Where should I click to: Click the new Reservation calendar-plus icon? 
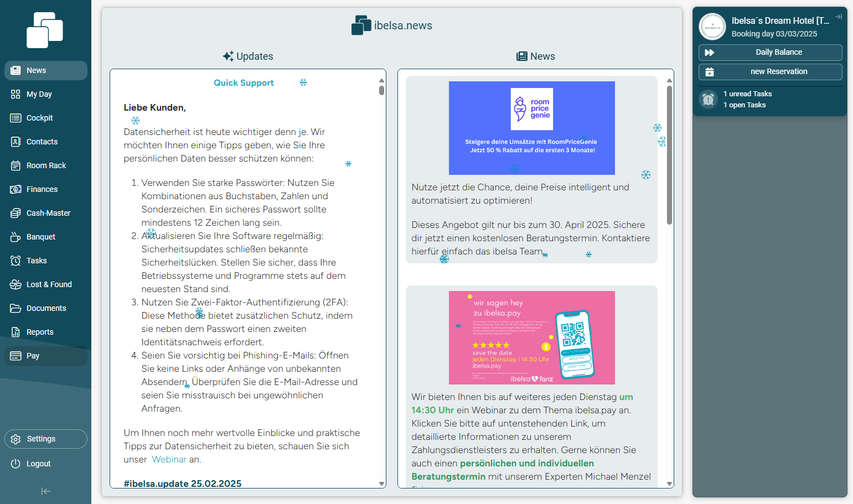710,72
